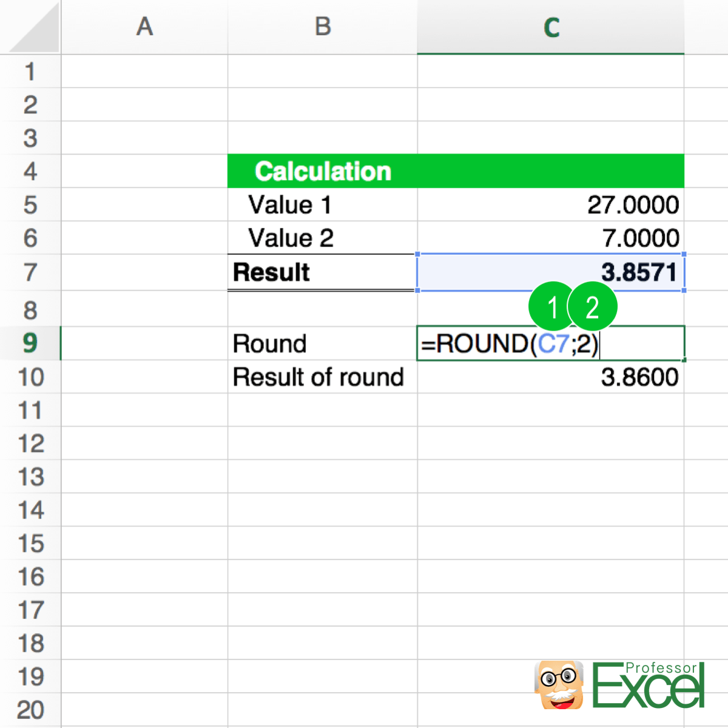Viewport: 728px width, 728px height.
Task: Select row 18 header
Action: pyautogui.click(x=30, y=643)
